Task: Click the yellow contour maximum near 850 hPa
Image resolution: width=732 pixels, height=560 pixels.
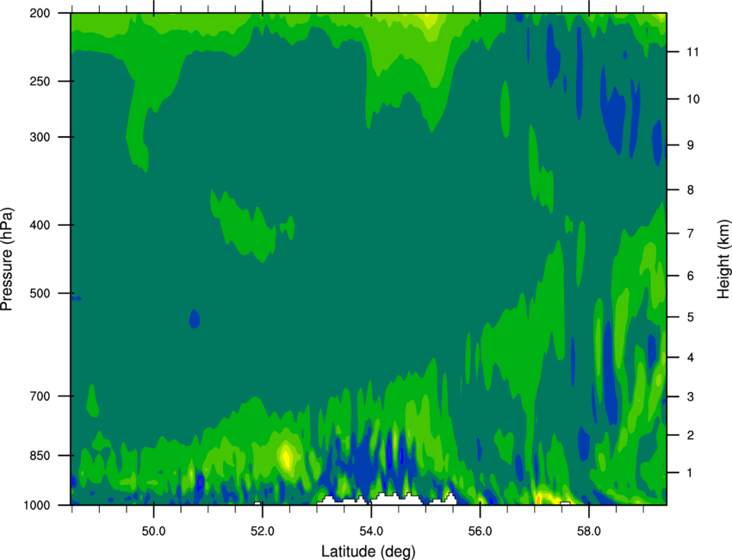Action: [285, 456]
